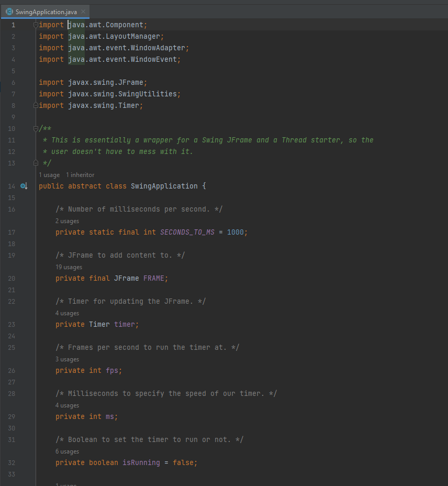Click the comment 'Milliseconds to specify the speed of our timer.'
This screenshot has width=448, height=486.
(x=166, y=394)
